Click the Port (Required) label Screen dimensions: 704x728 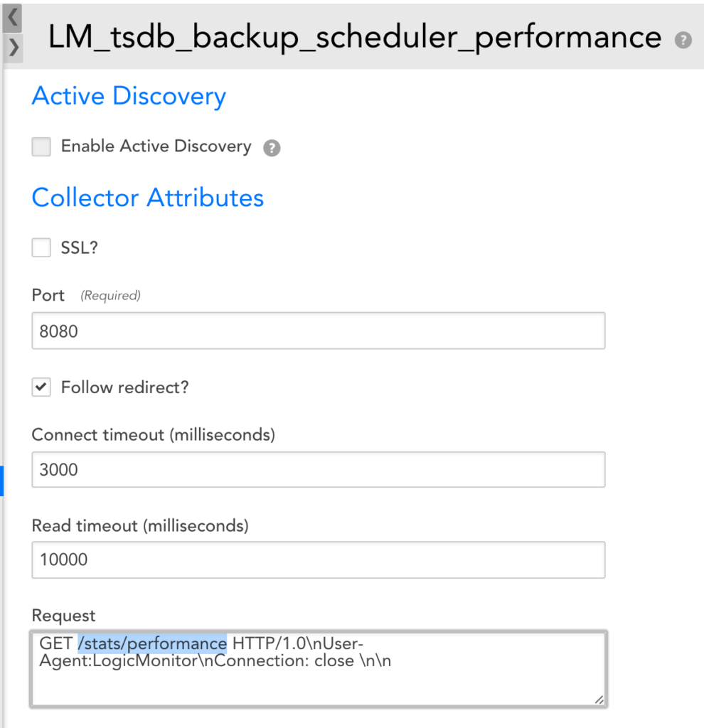86,295
